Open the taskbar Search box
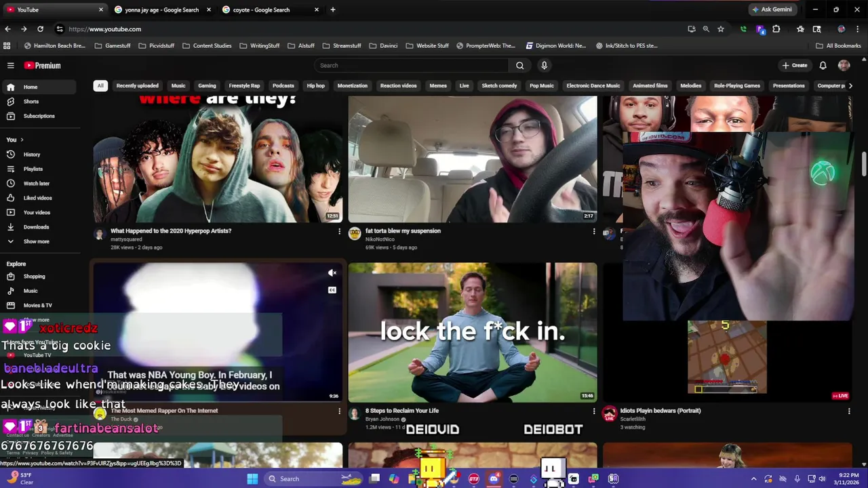 (x=312, y=479)
